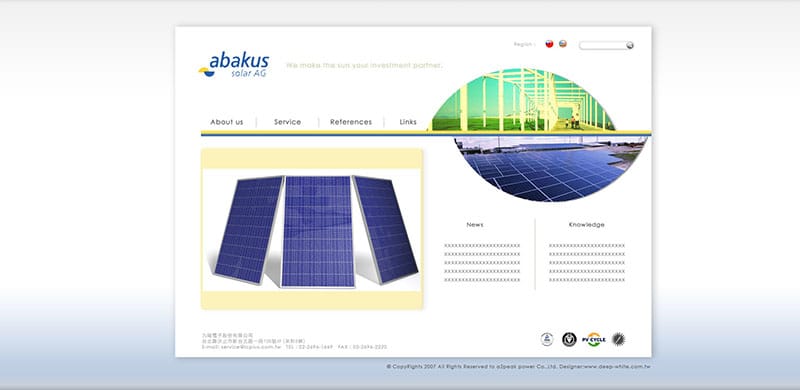This screenshot has height=390, width=800.
Task: Open the Links menu item
Action: (408, 123)
